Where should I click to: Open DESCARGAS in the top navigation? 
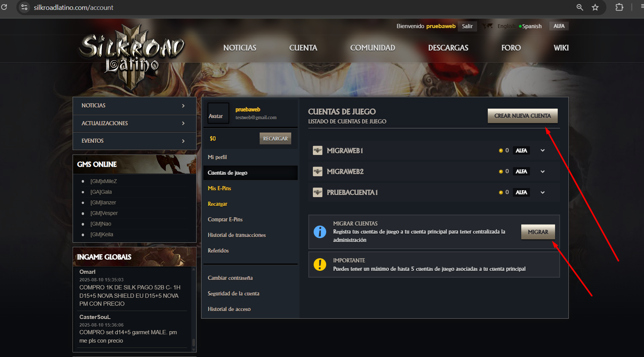tap(448, 48)
